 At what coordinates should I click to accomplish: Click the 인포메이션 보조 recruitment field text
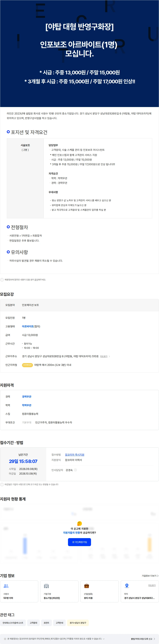tap(30, 305)
